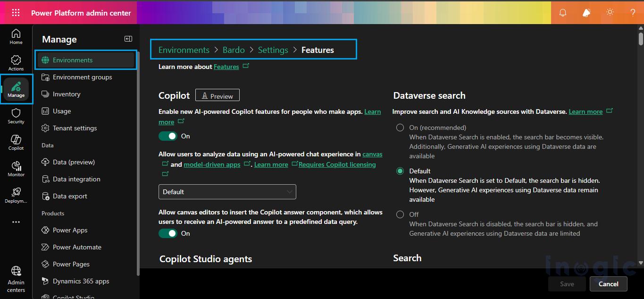Viewport: 644px width, 299px height.
Task: Select the On (recommended) Dataverse search option
Action: [x=400, y=127]
